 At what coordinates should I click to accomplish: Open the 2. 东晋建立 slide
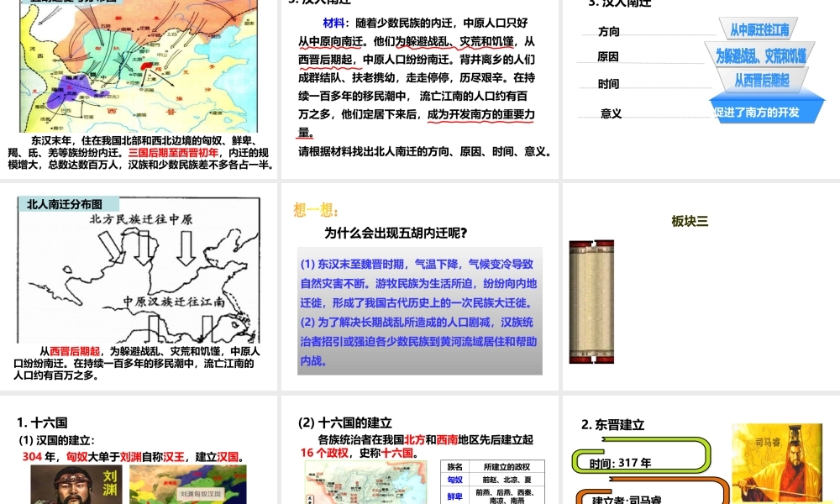coord(701,450)
